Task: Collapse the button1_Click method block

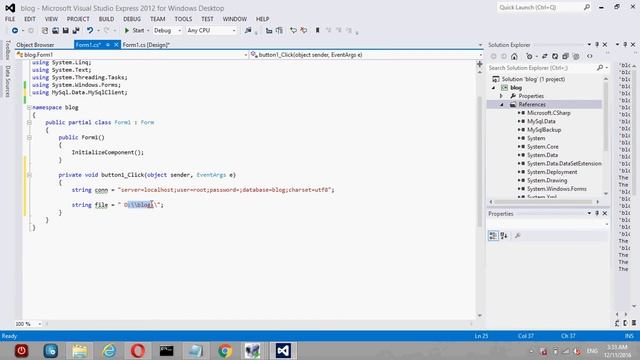Action: (29, 175)
